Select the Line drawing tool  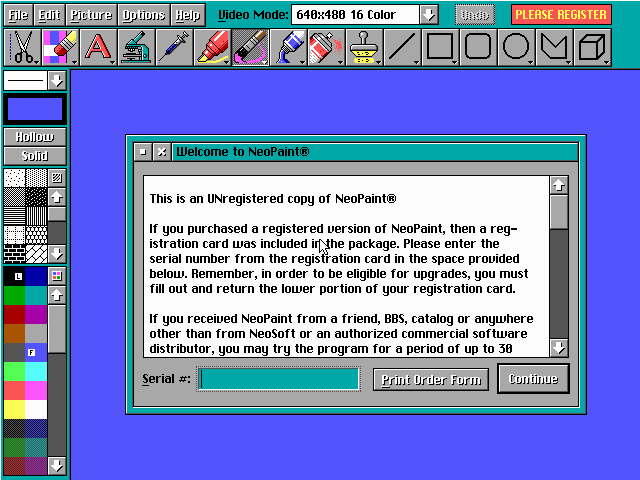pos(402,47)
